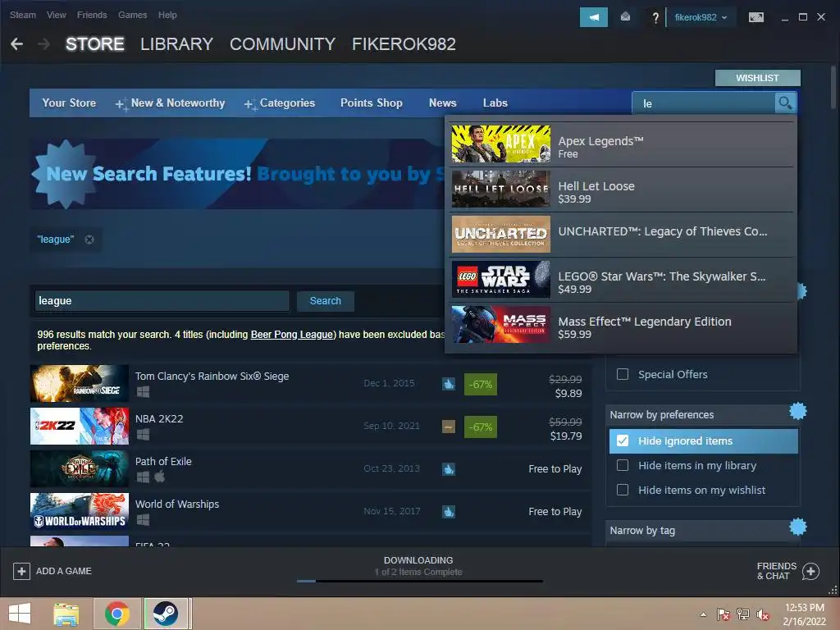
Task: Click Windows icon under Rainbow Six Siege
Action: point(143,391)
